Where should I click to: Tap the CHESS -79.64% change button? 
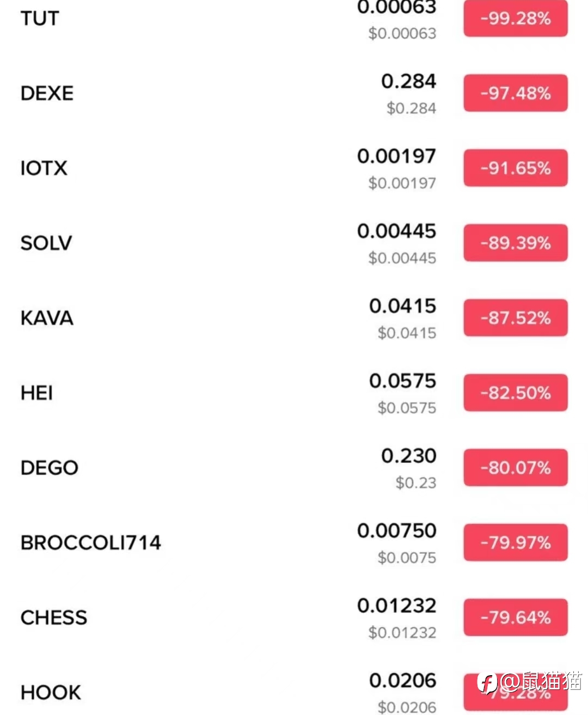[515, 618]
